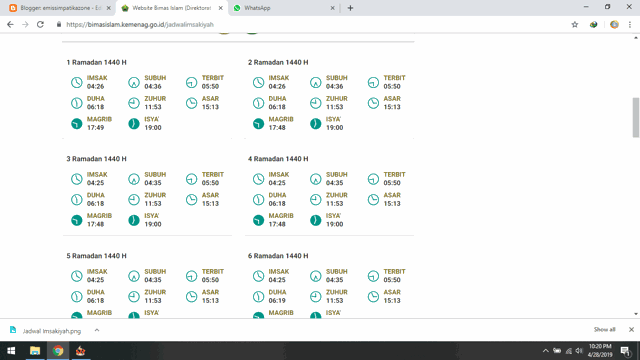Bookmark this page with the star icon

575,24
